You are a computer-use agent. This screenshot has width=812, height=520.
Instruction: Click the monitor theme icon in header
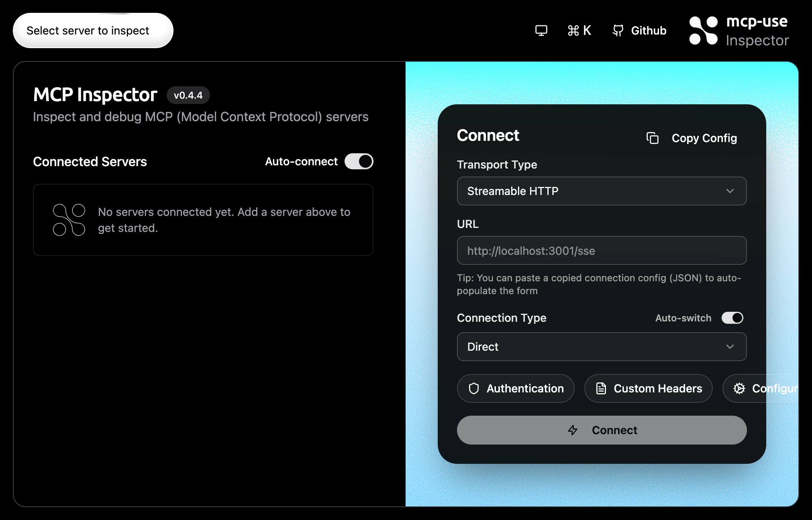tap(541, 30)
